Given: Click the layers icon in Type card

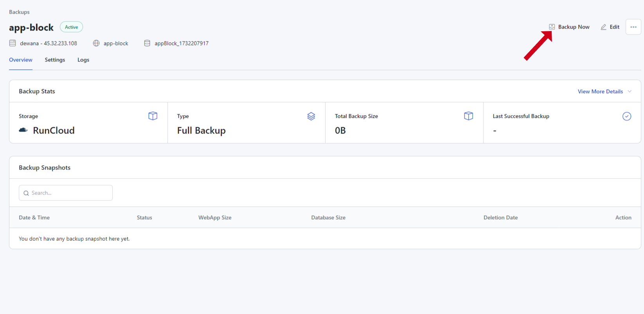Looking at the screenshot, I should pyautogui.click(x=311, y=116).
